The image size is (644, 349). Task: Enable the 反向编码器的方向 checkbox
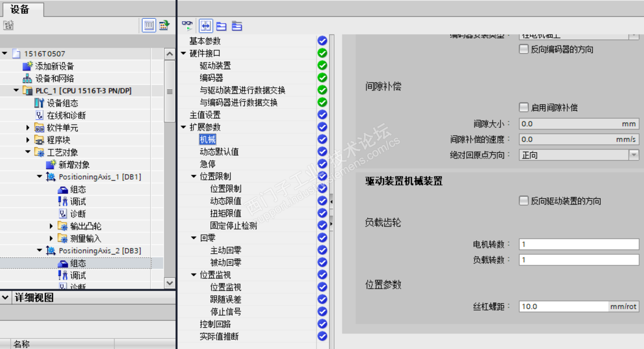524,49
